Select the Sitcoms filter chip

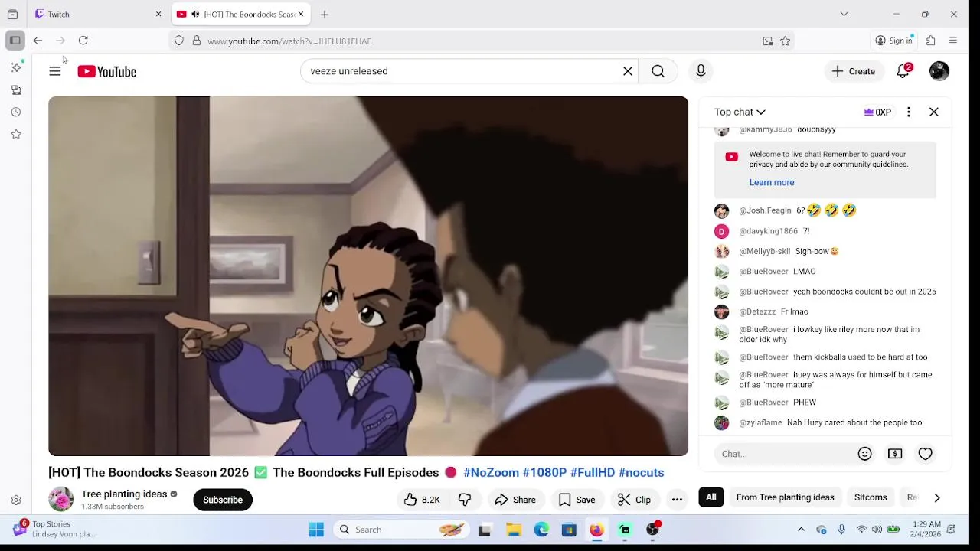pyautogui.click(x=871, y=497)
